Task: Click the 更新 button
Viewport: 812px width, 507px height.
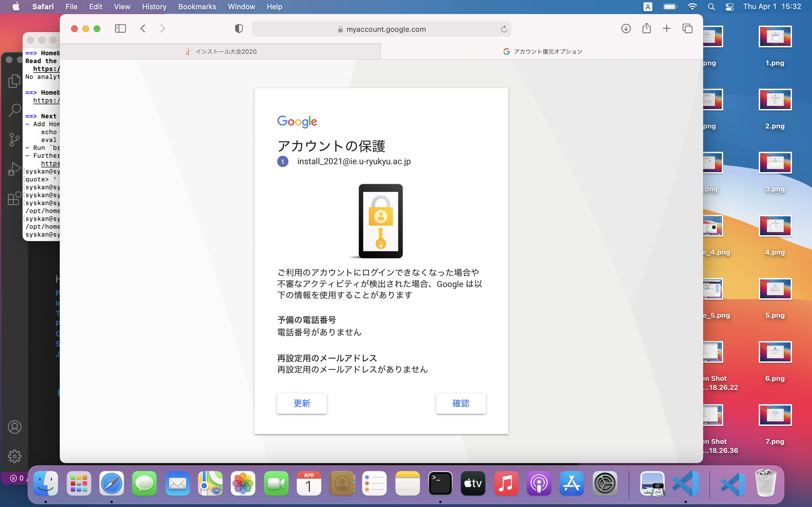Action: [302, 403]
